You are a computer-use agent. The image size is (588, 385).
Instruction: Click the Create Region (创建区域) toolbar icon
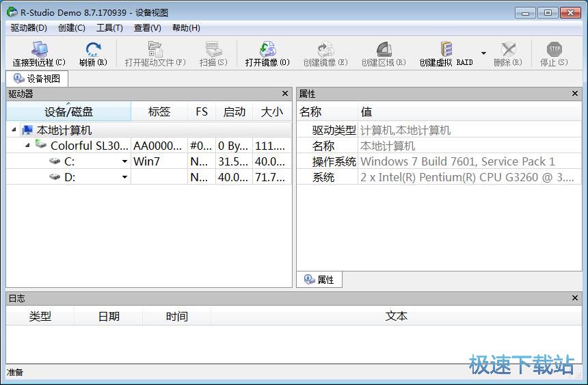pyautogui.click(x=384, y=49)
